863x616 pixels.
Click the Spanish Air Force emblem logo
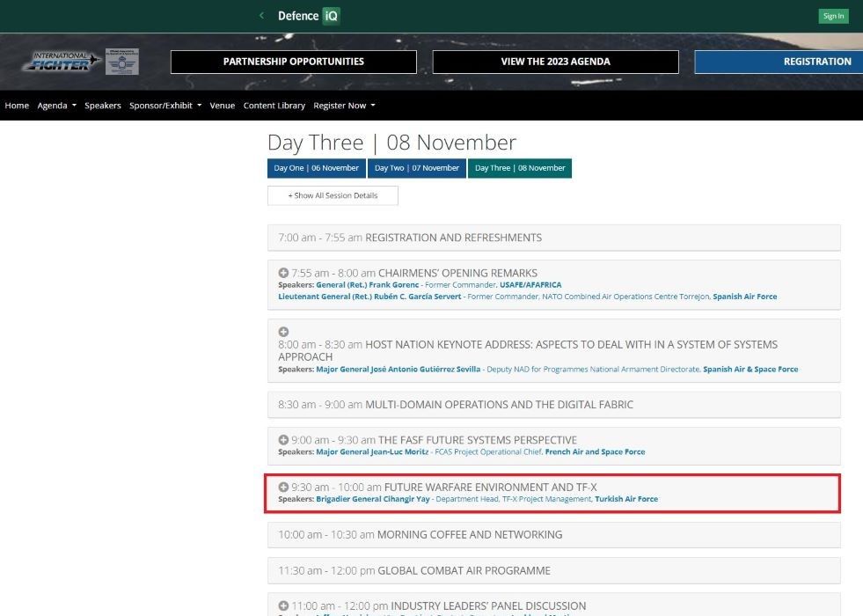coord(121,61)
